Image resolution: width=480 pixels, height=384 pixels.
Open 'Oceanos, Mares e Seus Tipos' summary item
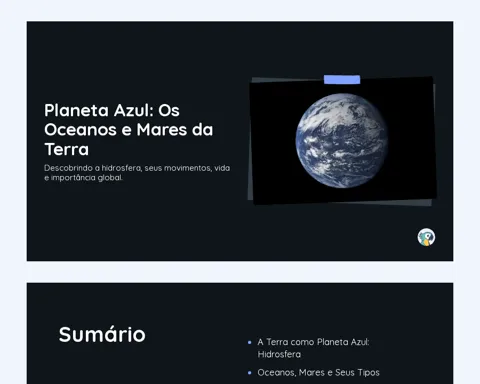pyautogui.click(x=318, y=372)
